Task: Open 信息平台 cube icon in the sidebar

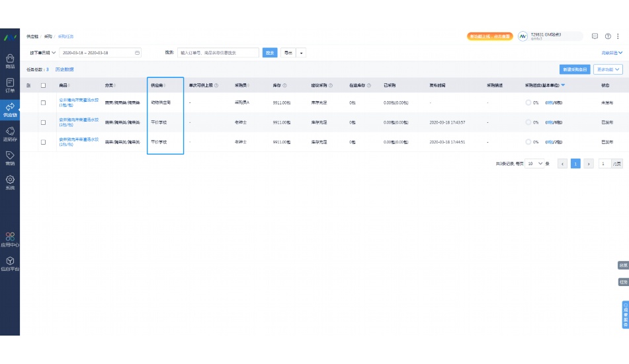Action: tap(10, 264)
